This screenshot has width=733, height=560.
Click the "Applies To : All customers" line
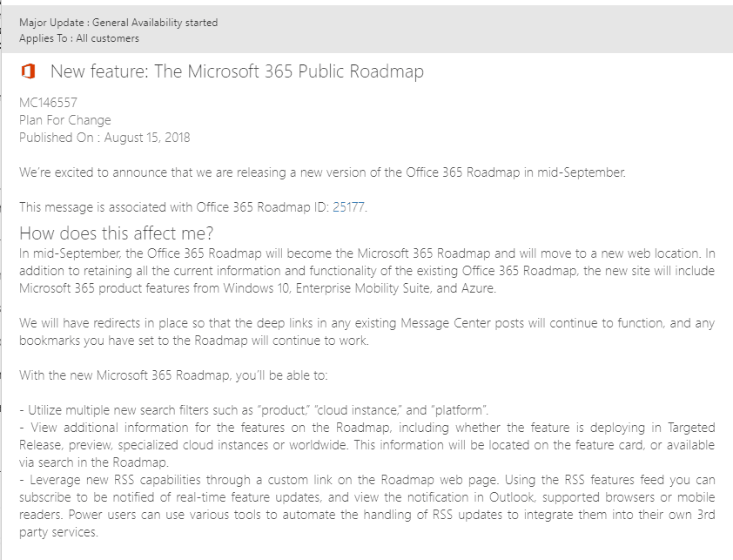click(x=79, y=38)
